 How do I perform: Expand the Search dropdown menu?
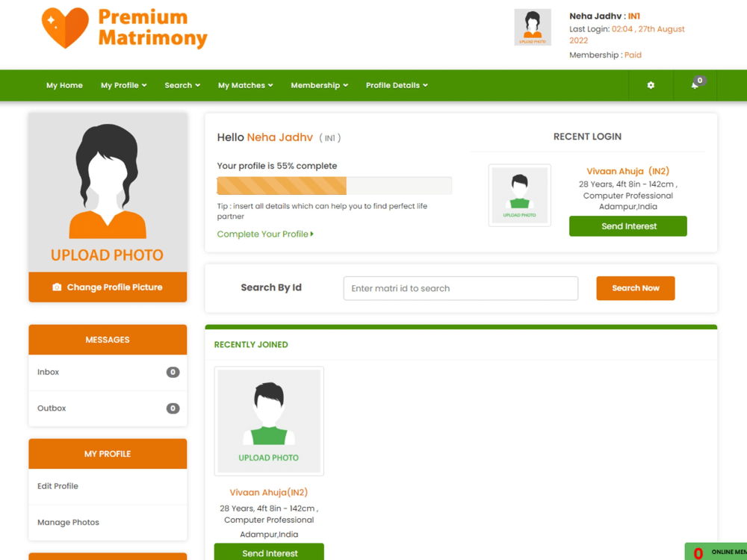coord(182,85)
